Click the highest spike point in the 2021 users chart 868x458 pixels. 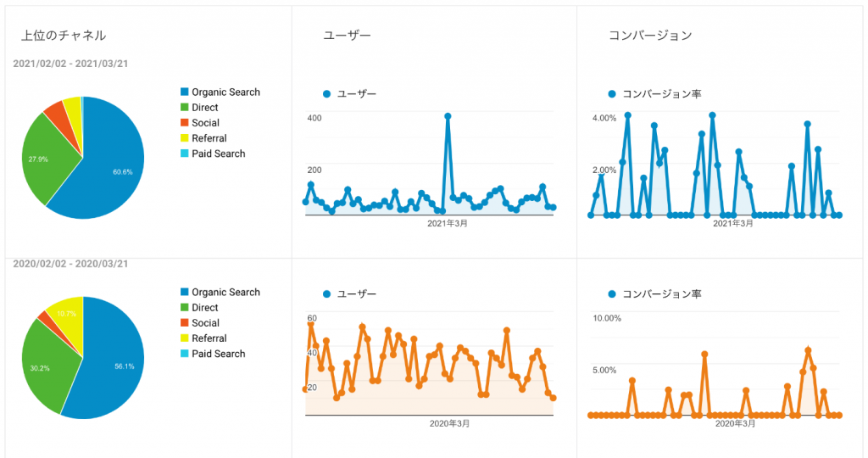click(448, 116)
